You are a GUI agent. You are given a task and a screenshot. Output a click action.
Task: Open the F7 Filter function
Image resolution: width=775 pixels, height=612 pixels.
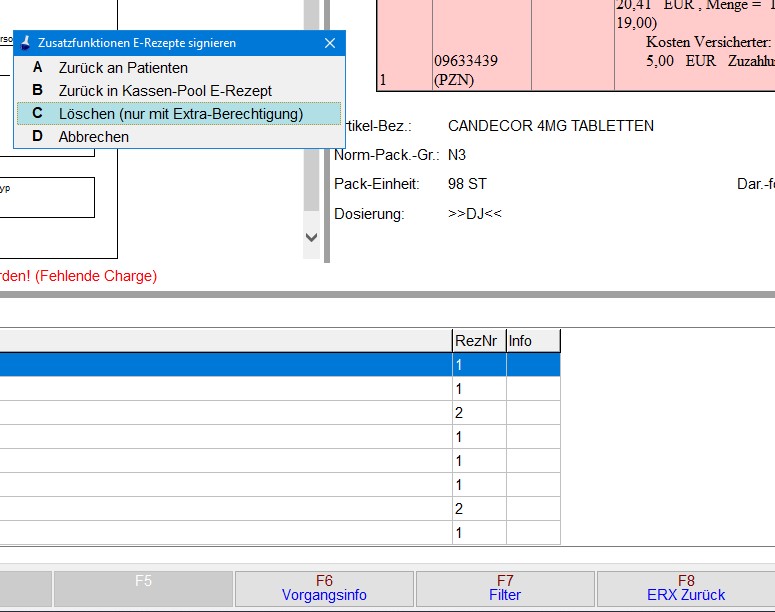pos(505,588)
